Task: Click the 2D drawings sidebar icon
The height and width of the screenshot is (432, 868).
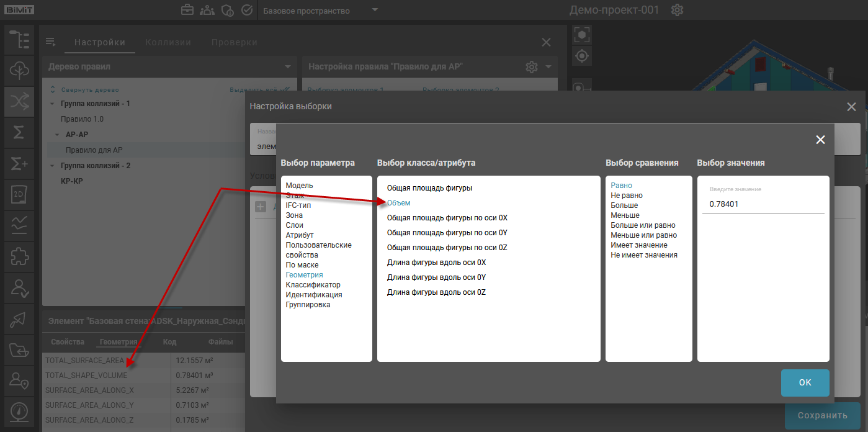Action: 19,195
